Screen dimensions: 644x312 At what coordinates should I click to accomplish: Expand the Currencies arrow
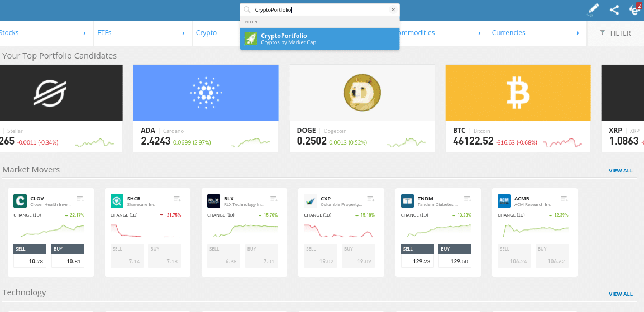tap(578, 33)
